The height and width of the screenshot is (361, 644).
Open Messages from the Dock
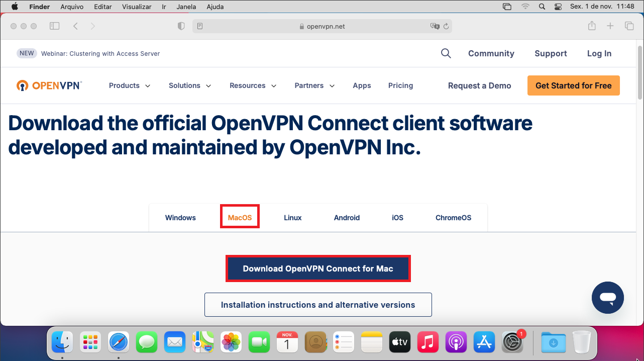pyautogui.click(x=147, y=342)
